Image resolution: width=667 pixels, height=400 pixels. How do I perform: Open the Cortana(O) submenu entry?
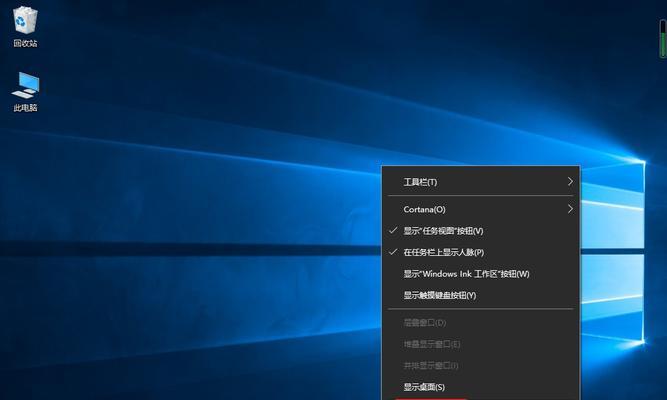[x=481, y=209]
